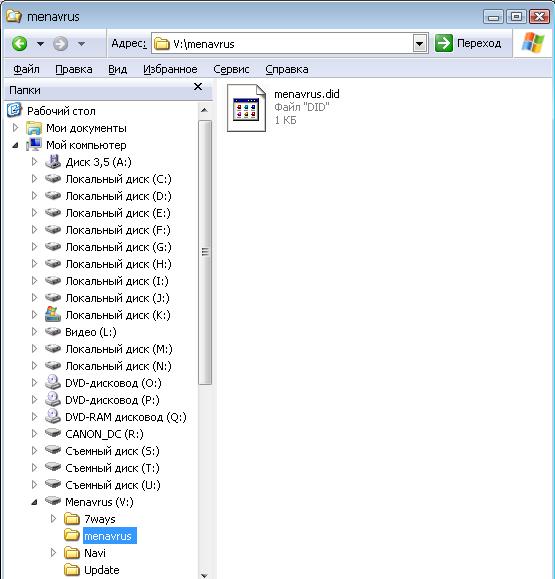Viewport: 555px width, 579px height.
Task: Minimize the menavrus window
Action: coord(493,17)
